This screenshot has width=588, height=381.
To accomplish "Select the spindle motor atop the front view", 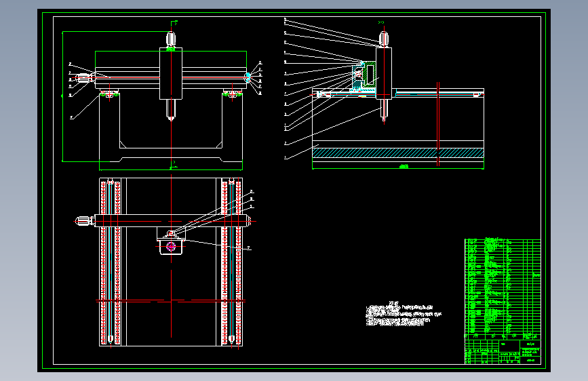I will click(171, 39).
